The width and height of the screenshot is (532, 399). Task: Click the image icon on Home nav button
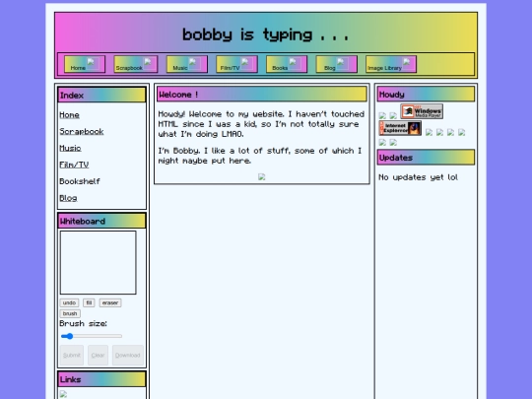pos(91,62)
